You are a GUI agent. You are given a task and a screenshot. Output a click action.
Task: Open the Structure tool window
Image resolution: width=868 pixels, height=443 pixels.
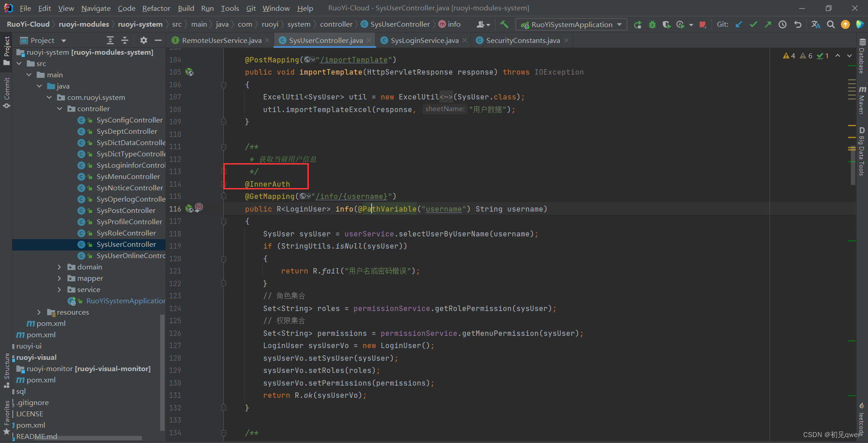coord(6,370)
